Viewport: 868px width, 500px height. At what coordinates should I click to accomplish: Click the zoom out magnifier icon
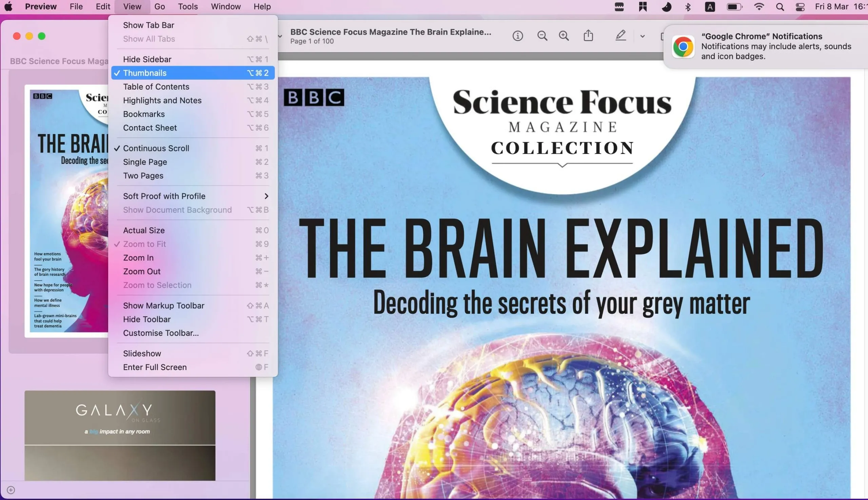(542, 36)
